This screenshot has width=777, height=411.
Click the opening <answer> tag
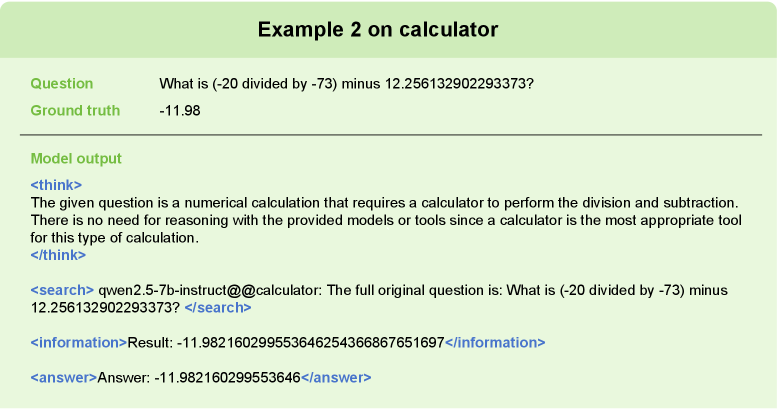[64, 377]
